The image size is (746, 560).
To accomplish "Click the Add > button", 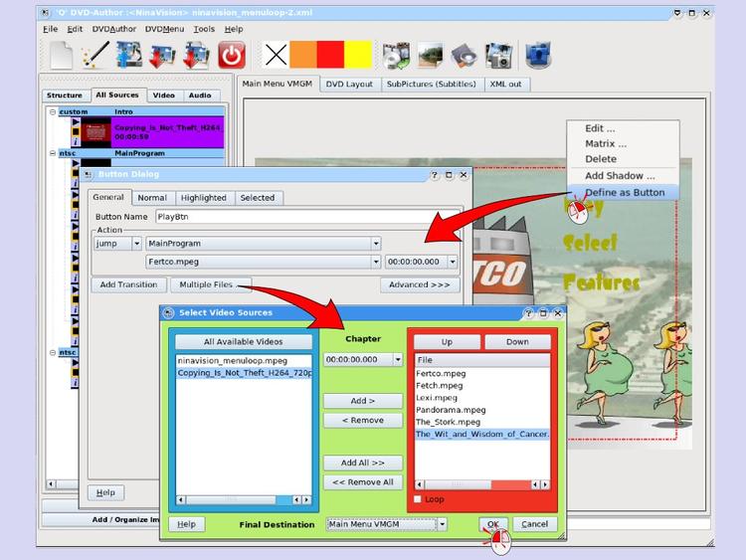I will click(362, 401).
